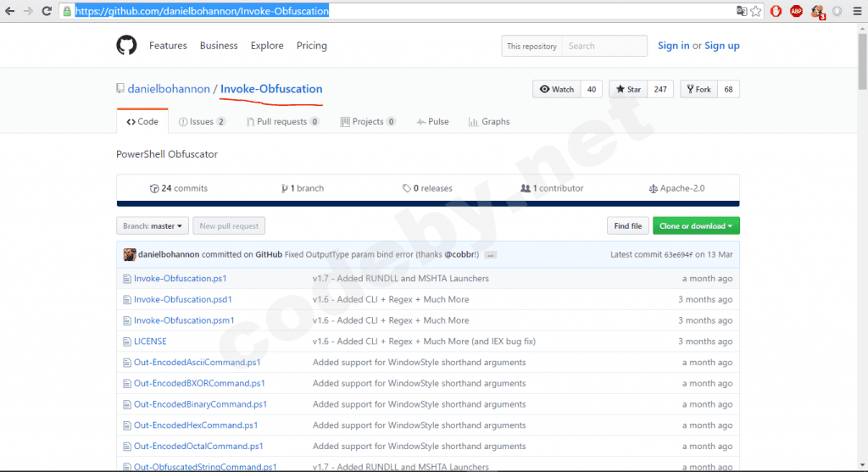Open Business in the top navigation

tap(219, 46)
